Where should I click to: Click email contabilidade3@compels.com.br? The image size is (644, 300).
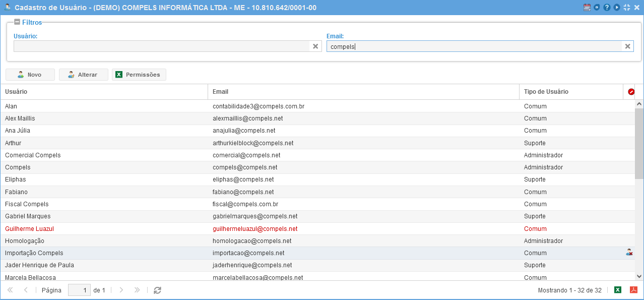click(x=259, y=106)
